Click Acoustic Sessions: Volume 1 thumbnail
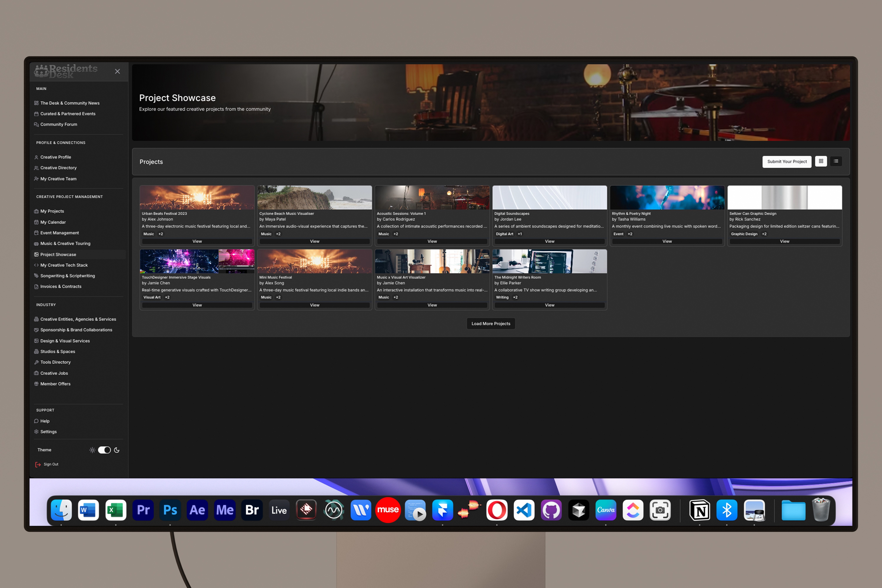 (x=432, y=197)
